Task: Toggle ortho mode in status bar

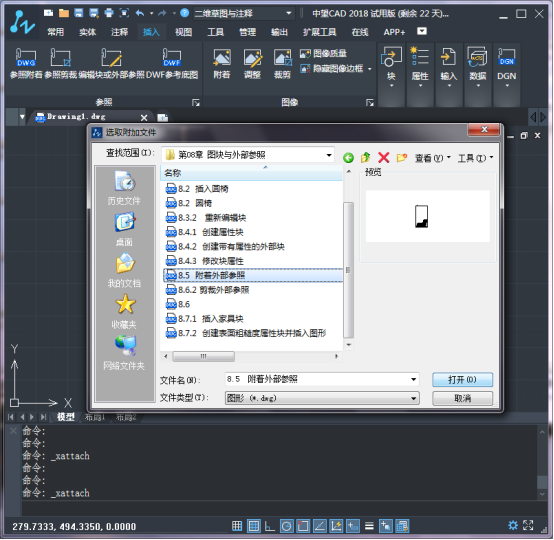Action: point(270,526)
